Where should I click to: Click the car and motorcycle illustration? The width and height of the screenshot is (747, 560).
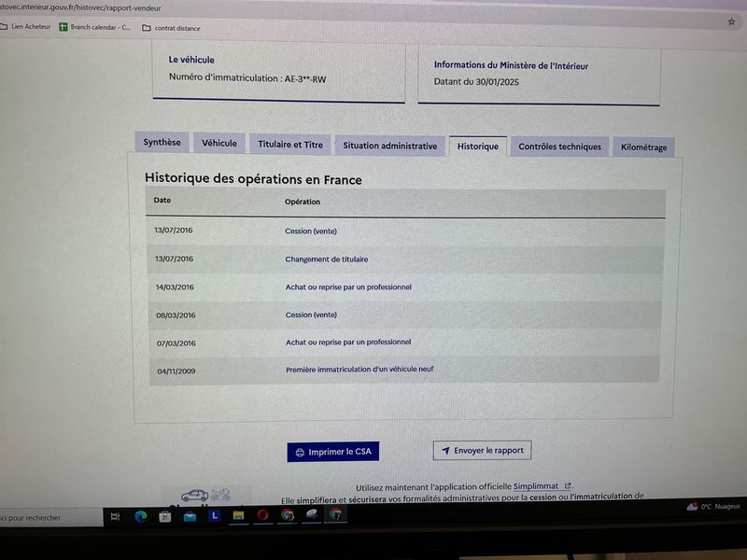click(x=205, y=496)
